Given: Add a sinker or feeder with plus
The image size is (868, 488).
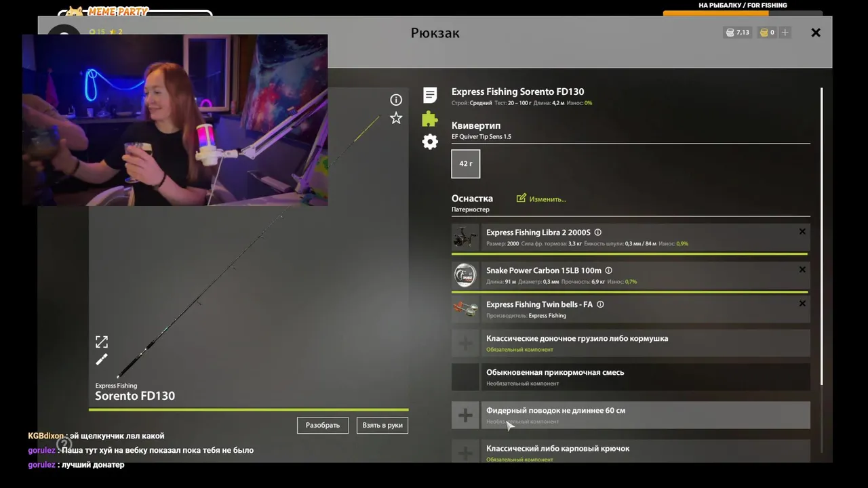Looking at the screenshot, I should point(465,343).
